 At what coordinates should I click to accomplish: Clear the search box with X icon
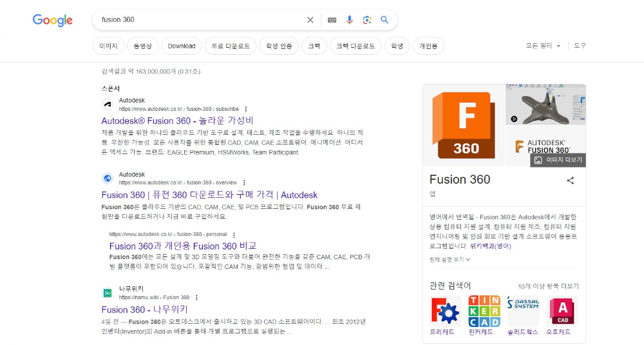click(x=310, y=20)
